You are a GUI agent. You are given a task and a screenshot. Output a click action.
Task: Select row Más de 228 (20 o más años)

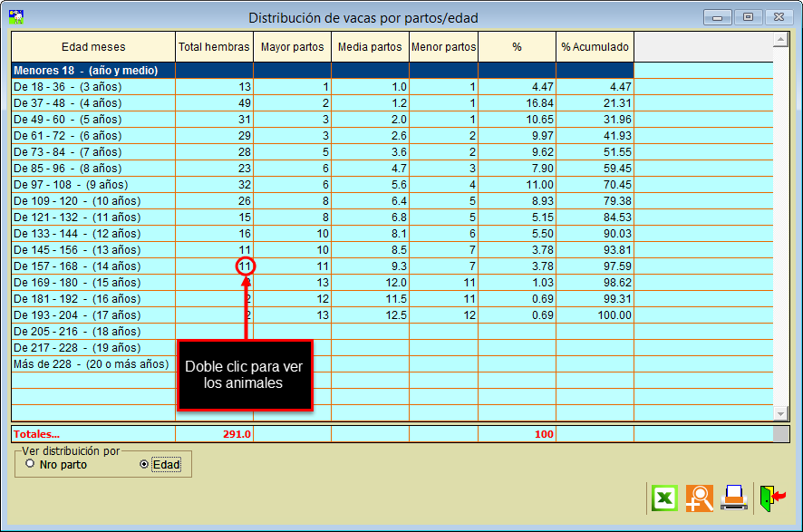(93, 364)
